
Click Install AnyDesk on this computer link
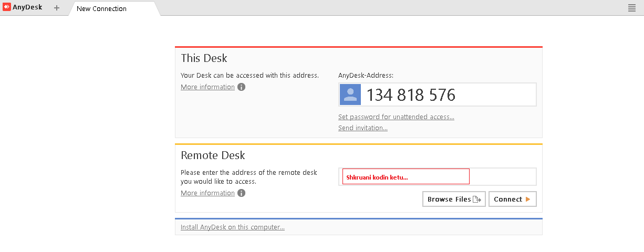coord(233,227)
